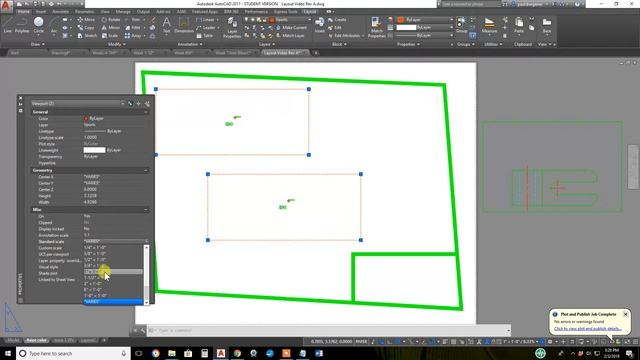
Task: Toggle PICKADD in Properties palette
Action: coord(131,104)
